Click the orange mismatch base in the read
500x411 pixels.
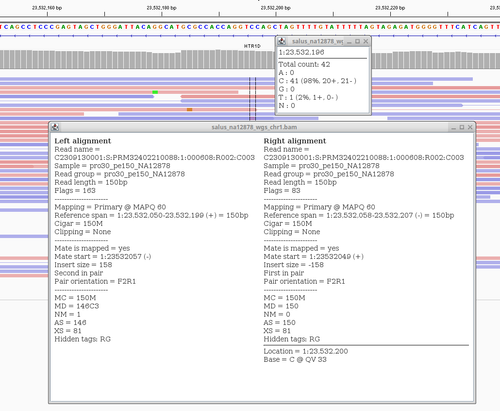[189, 109]
